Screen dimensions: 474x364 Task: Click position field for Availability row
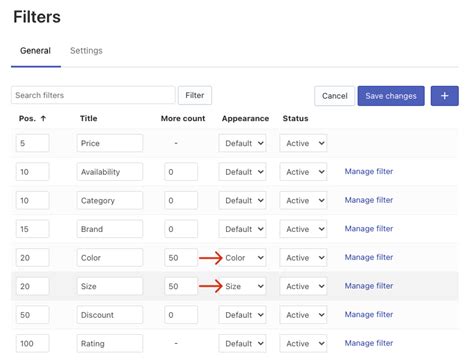point(32,172)
